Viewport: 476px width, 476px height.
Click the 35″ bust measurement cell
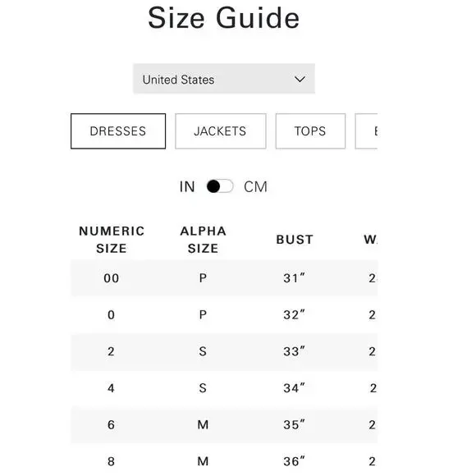click(x=294, y=424)
